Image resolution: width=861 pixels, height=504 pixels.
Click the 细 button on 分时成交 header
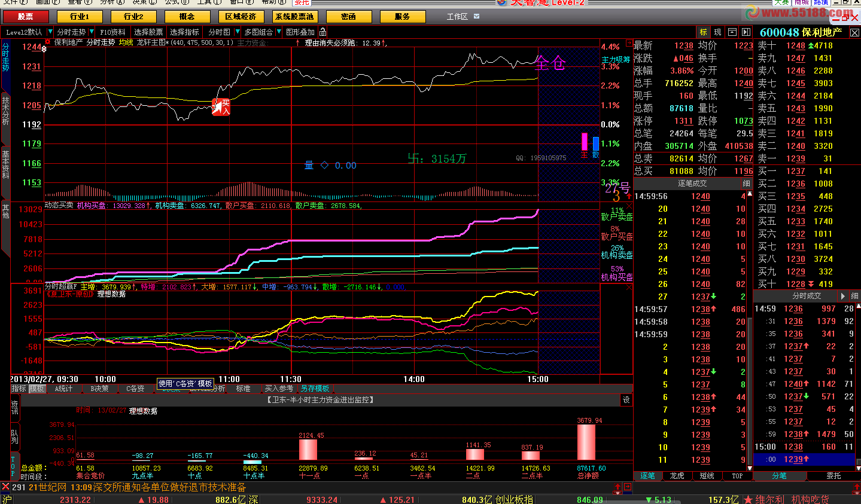tap(854, 296)
